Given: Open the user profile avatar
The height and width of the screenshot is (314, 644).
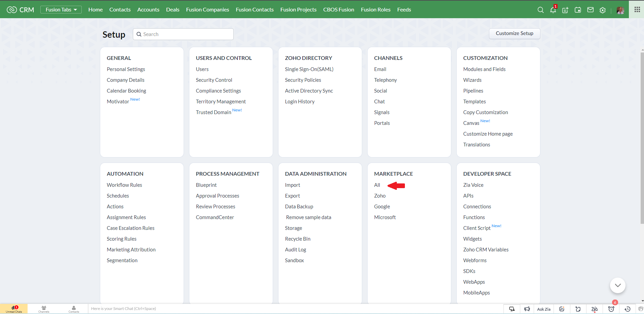Looking at the screenshot, I should tap(620, 10).
